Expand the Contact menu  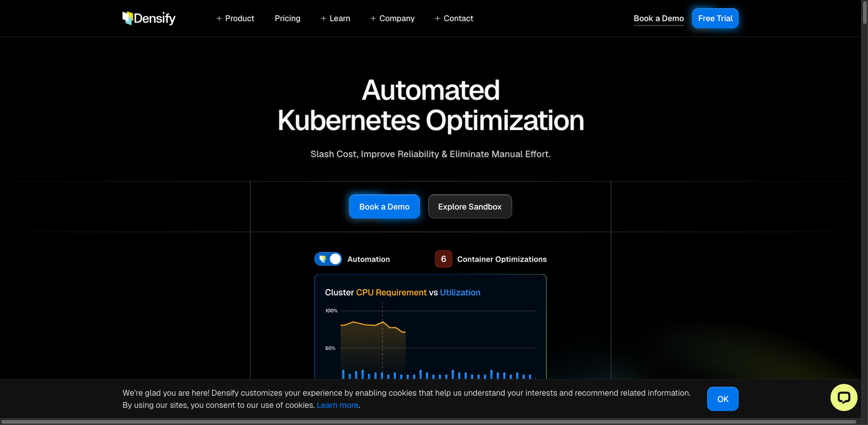click(x=454, y=18)
